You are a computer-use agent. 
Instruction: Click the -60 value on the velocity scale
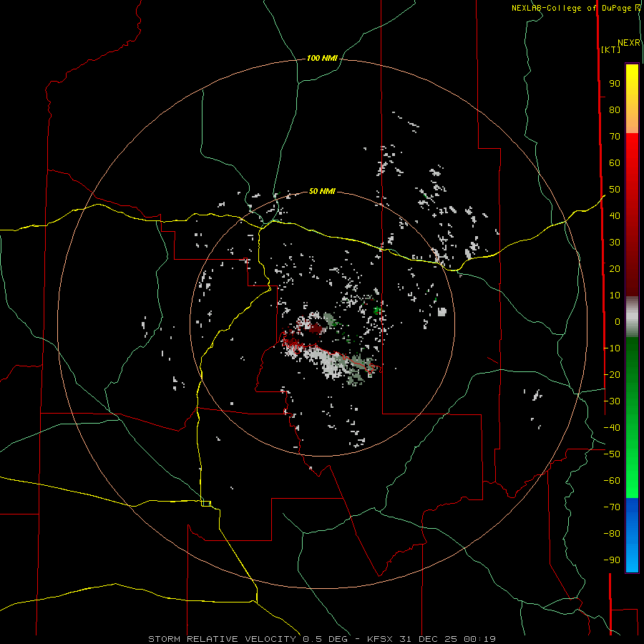612,481
